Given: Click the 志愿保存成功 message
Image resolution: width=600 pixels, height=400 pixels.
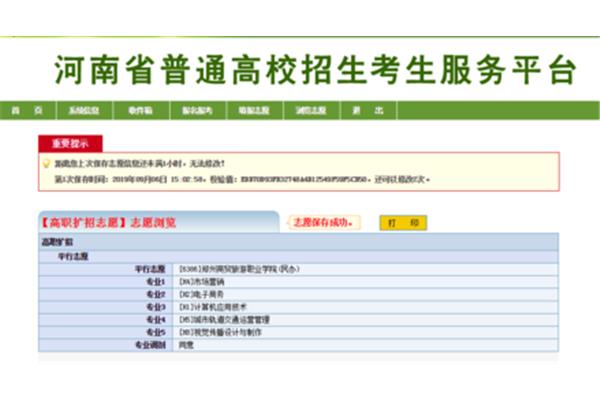Looking at the screenshot, I should point(323,222).
